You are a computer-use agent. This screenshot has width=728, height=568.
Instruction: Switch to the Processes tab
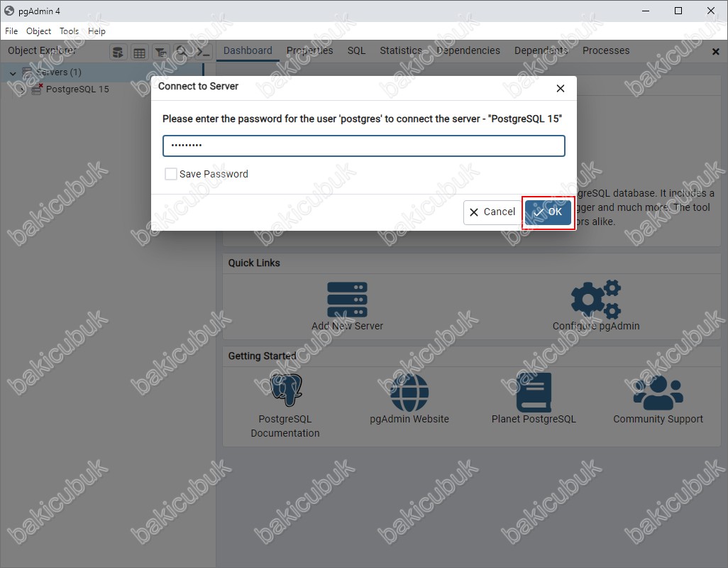[x=606, y=50]
